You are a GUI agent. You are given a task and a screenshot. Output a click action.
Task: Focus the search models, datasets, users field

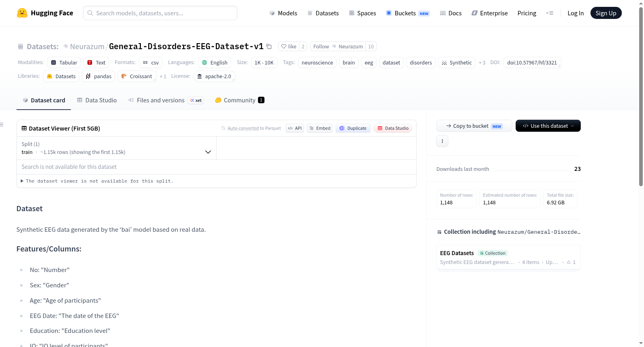coord(160,13)
